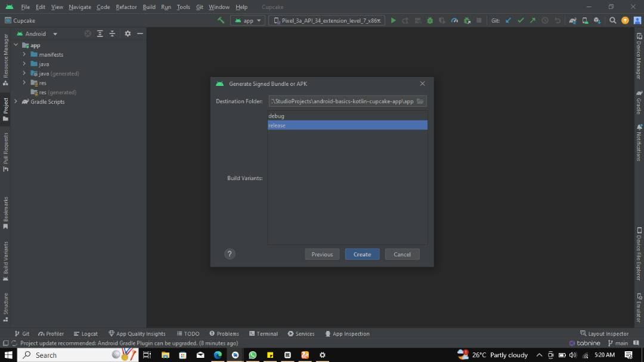Open the Terminal tool window tab
The height and width of the screenshot is (362, 644).
pos(264,333)
